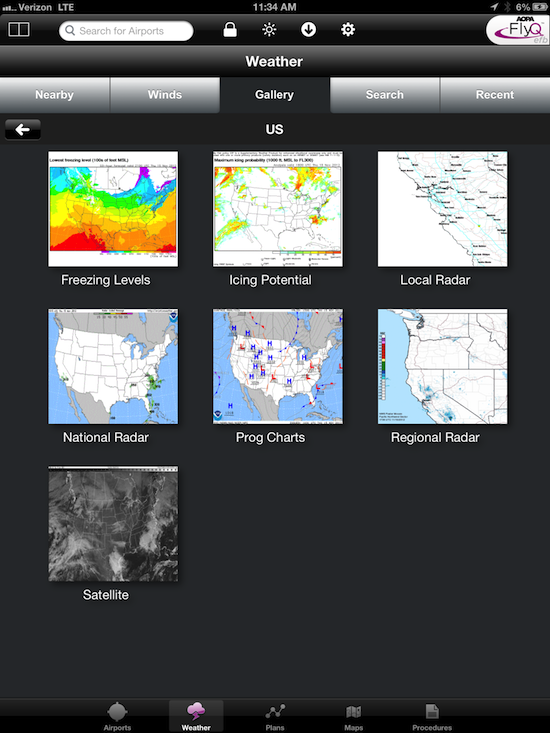Select the Search weather tab
The image size is (550, 733).
coord(385,95)
